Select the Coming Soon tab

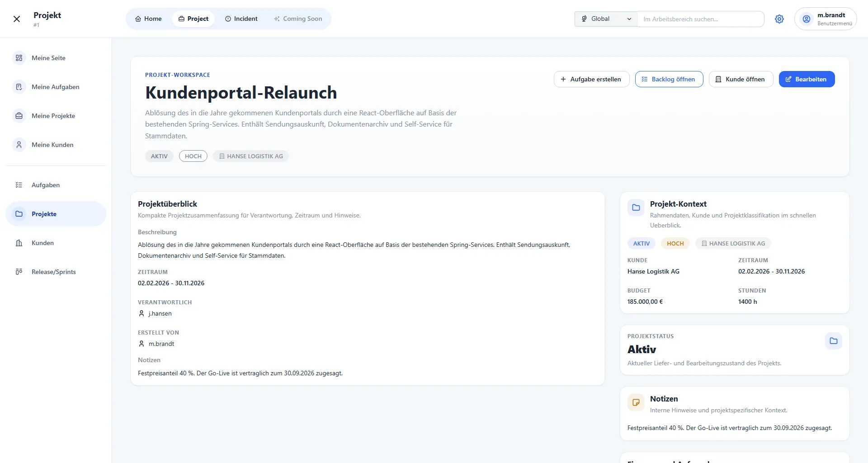(x=298, y=19)
